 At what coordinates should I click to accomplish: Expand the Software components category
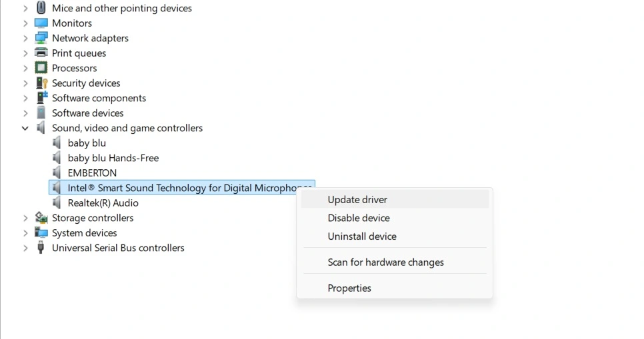25,98
